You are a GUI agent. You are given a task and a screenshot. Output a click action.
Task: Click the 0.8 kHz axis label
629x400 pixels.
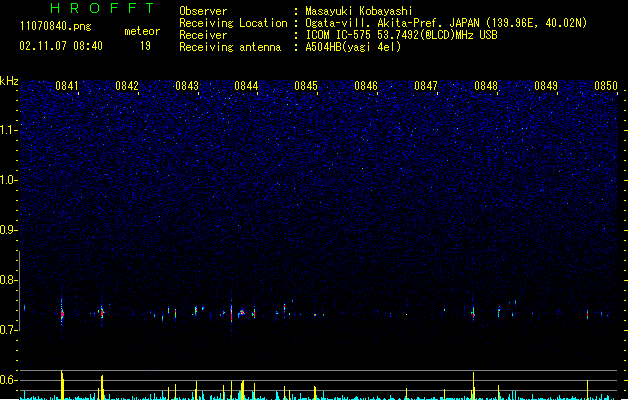pyautogui.click(x=8, y=280)
